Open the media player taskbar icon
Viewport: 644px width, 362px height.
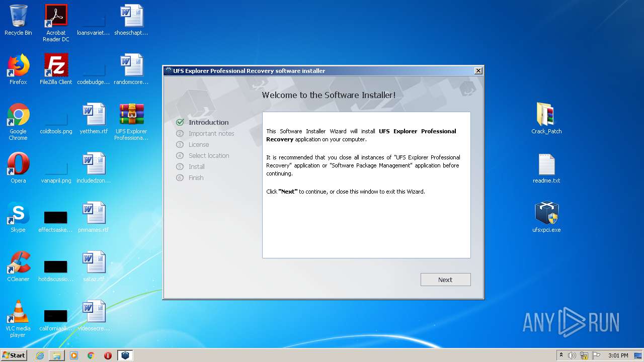[74, 355]
